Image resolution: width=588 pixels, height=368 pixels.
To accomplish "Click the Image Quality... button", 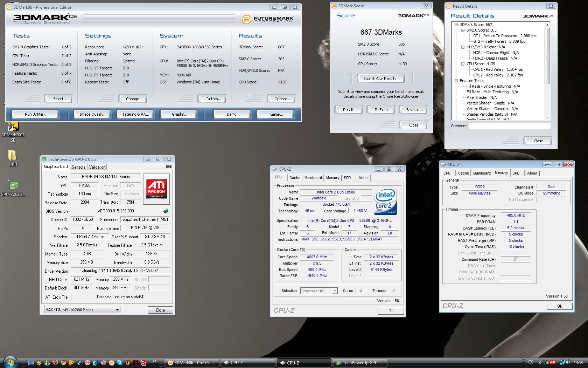I will coord(93,114).
